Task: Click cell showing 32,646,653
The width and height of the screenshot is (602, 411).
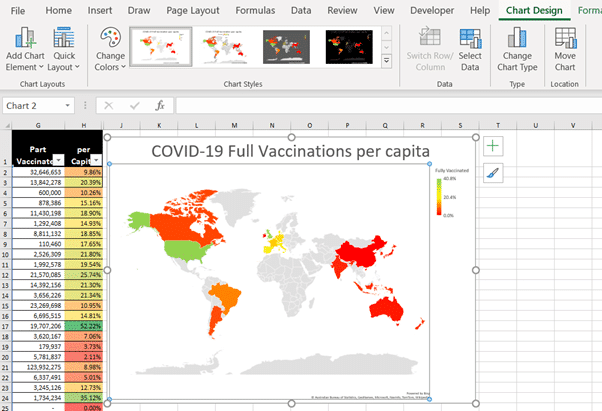Action: tap(38, 172)
